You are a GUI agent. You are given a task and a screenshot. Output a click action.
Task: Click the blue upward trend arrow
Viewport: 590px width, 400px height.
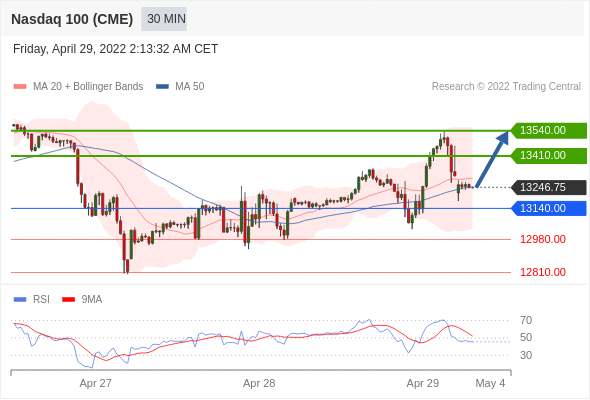[x=493, y=158]
